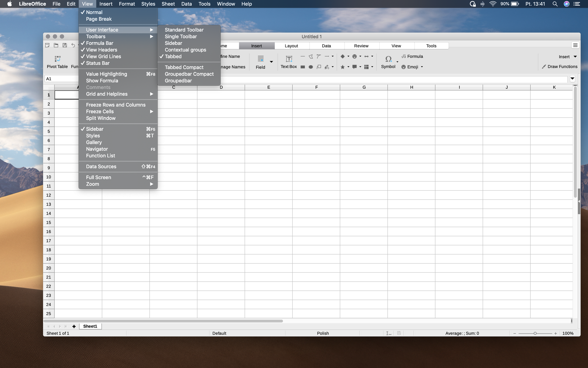This screenshot has width=588, height=368.
Task: Toggle the Status Bar option
Action: pyautogui.click(x=118, y=63)
